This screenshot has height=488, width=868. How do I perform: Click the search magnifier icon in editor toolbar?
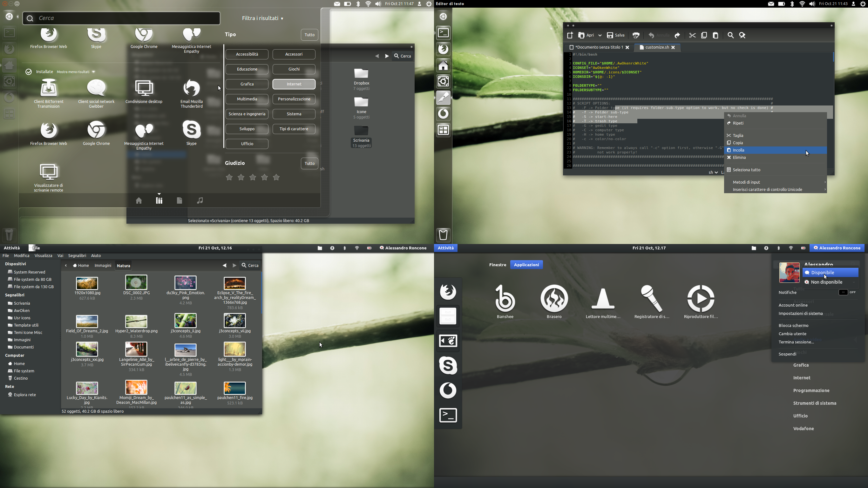(x=730, y=35)
